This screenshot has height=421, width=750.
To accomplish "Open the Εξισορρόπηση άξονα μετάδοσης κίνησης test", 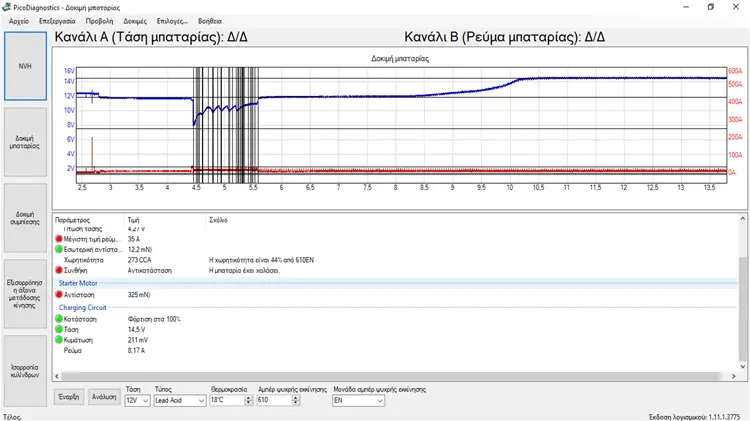I will pyautogui.click(x=25, y=294).
